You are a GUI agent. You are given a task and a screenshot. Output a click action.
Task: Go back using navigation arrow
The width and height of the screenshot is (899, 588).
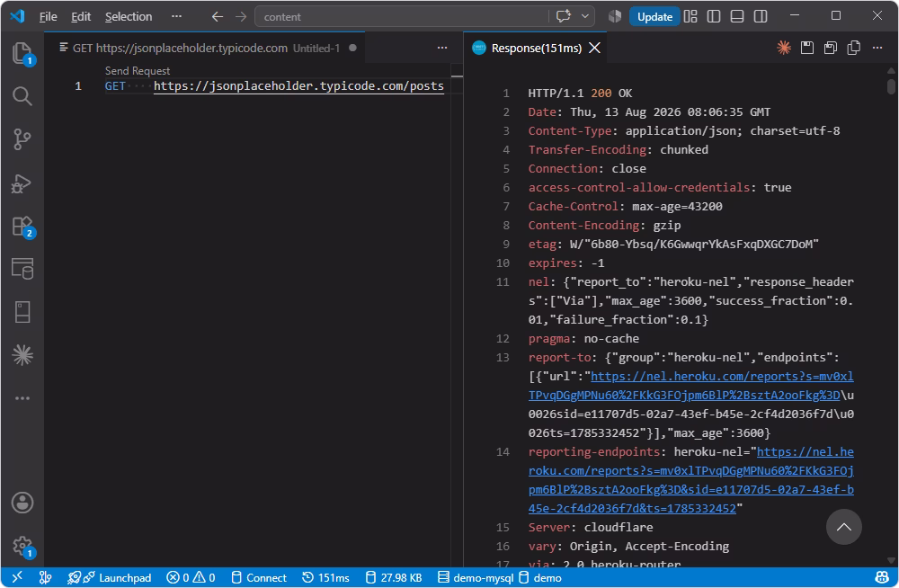click(x=217, y=17)
